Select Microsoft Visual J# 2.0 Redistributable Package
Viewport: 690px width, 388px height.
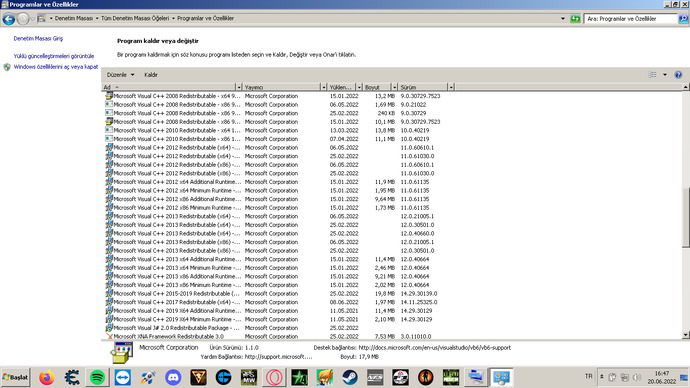176,328
